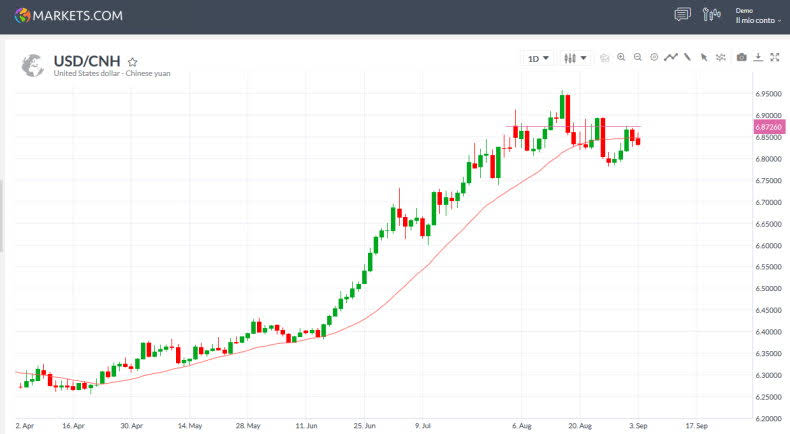
Task: Open the indicators zigzag line tool
Action: tap(670, 58)
